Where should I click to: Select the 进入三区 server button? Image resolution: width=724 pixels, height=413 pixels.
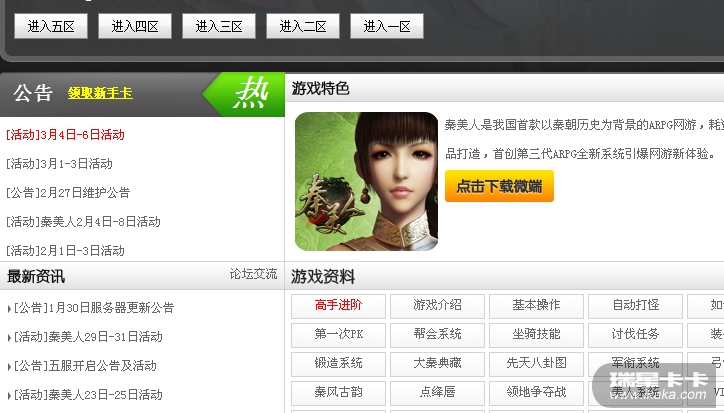click(219, 26)
